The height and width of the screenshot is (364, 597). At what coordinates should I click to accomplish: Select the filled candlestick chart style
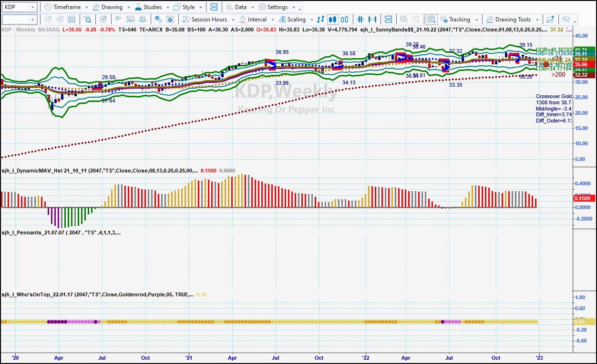coord(333,20)
